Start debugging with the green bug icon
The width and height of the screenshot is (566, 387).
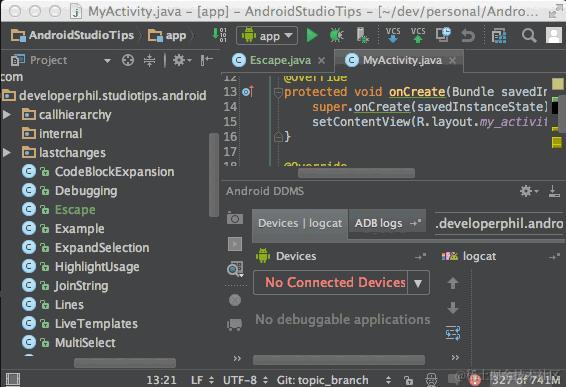(336, 35)
